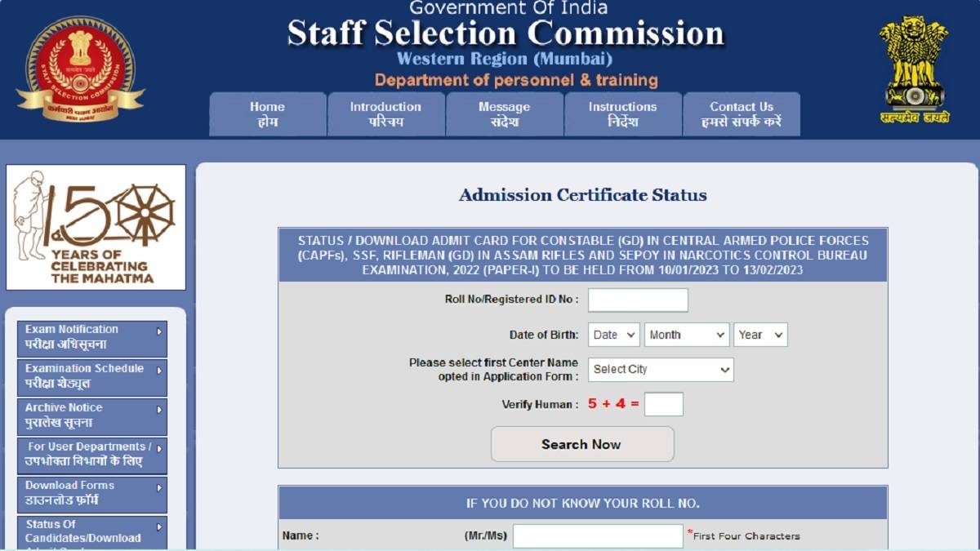Viewport: 980px width, 551px height.
Task: Open the Examination Schedule link
Action: point(84,375)
